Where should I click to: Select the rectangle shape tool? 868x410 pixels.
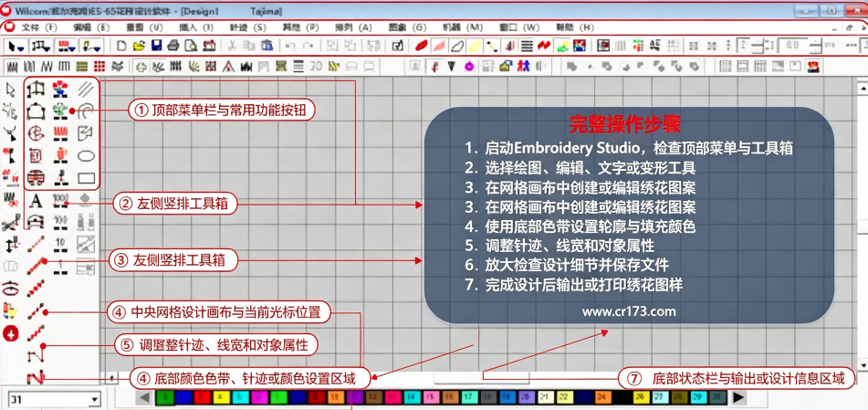[x=86, y=178]
